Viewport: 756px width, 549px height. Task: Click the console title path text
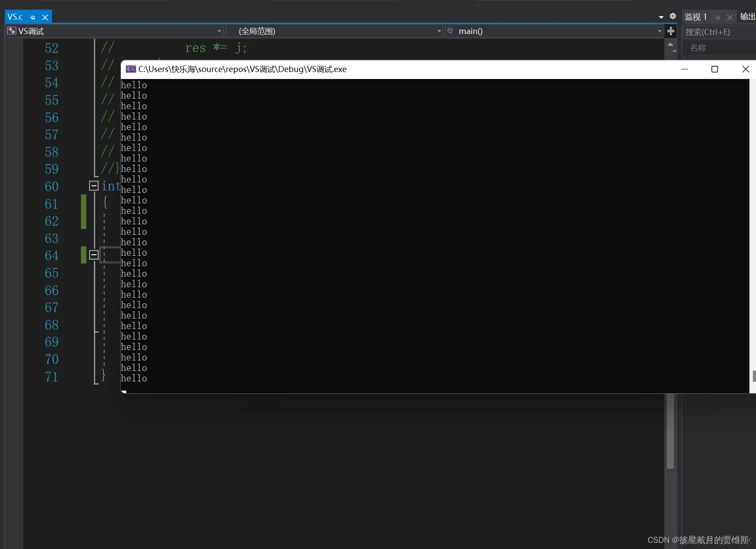pos(242,69)
